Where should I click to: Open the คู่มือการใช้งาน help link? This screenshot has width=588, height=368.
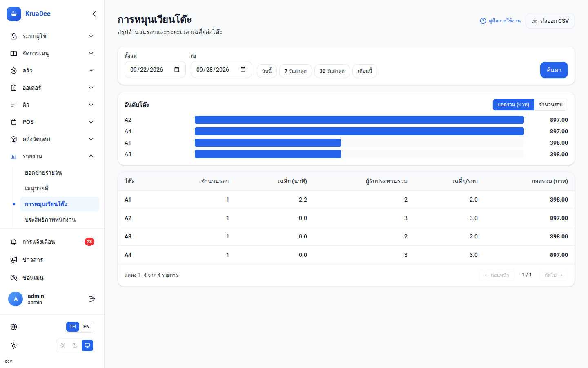(x=500, y=21)
